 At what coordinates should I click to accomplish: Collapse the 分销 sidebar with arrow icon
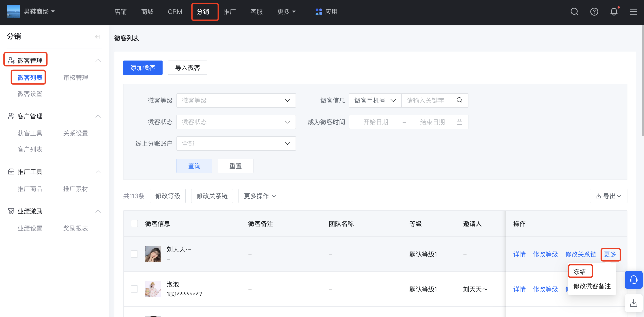click(98, 37)
